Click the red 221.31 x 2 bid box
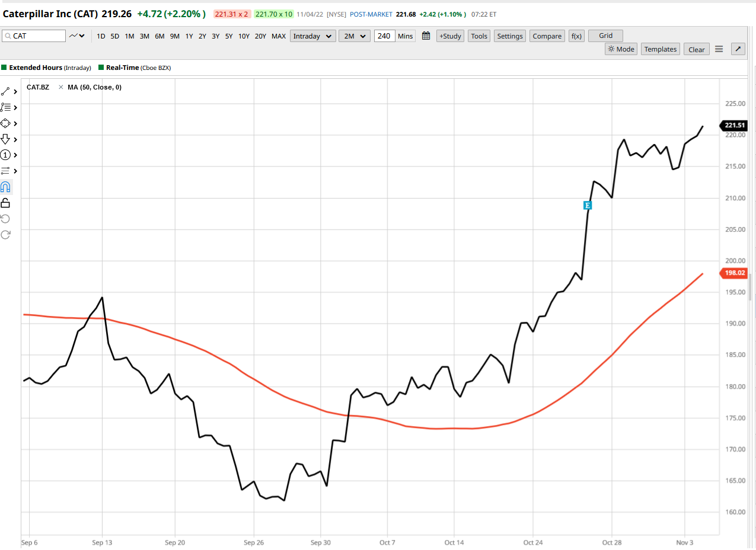 (x=232, y=14)
